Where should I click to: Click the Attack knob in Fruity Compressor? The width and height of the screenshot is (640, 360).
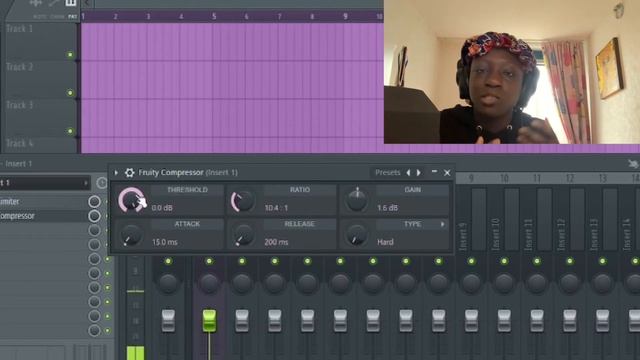coord(131,236)
